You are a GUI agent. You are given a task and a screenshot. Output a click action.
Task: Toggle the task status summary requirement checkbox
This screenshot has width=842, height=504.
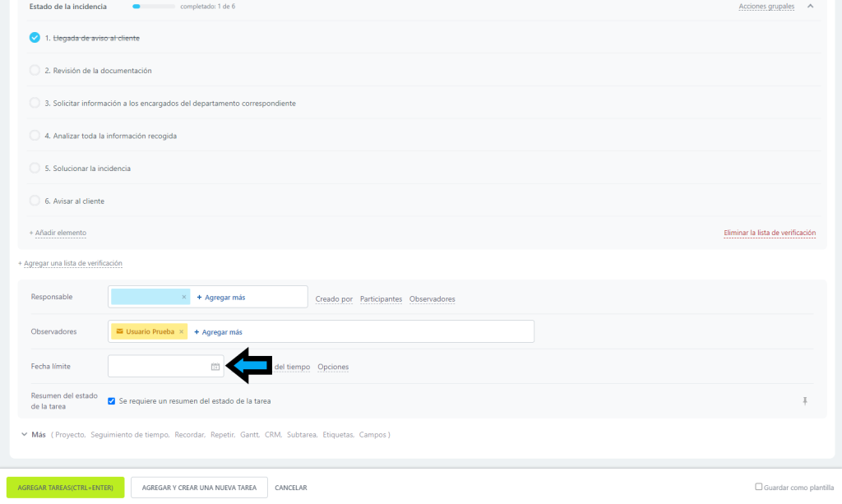tap(112, 401)
